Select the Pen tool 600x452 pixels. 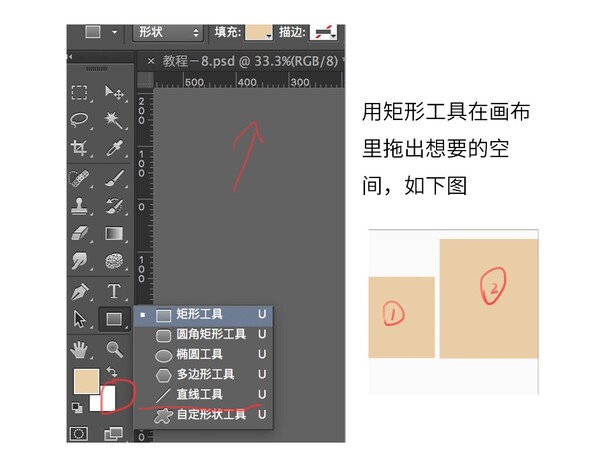tap(80, 292)
